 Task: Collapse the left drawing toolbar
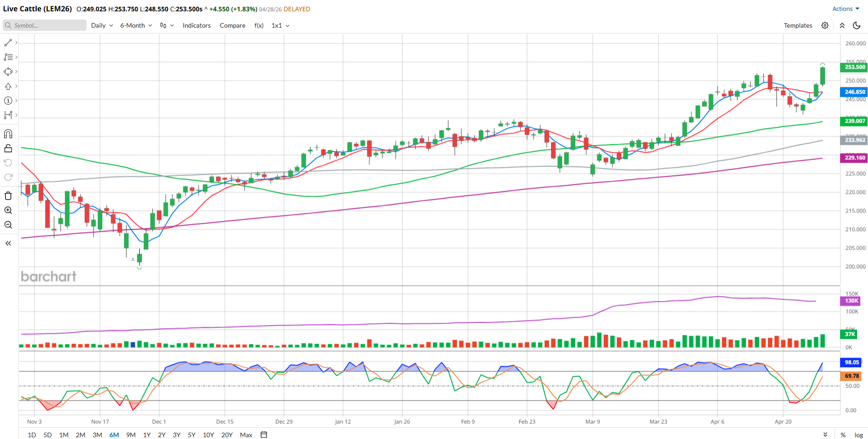[x=8, y=243]
